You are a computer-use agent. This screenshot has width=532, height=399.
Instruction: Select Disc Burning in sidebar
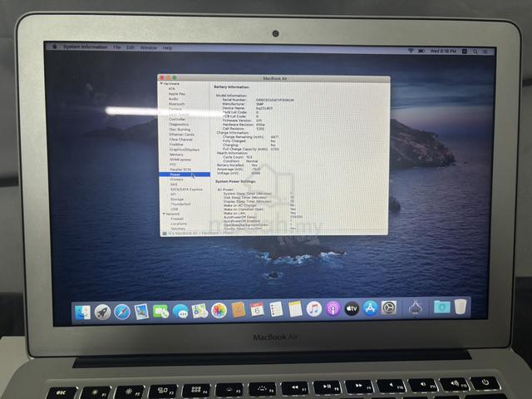(x=180, y=130)
